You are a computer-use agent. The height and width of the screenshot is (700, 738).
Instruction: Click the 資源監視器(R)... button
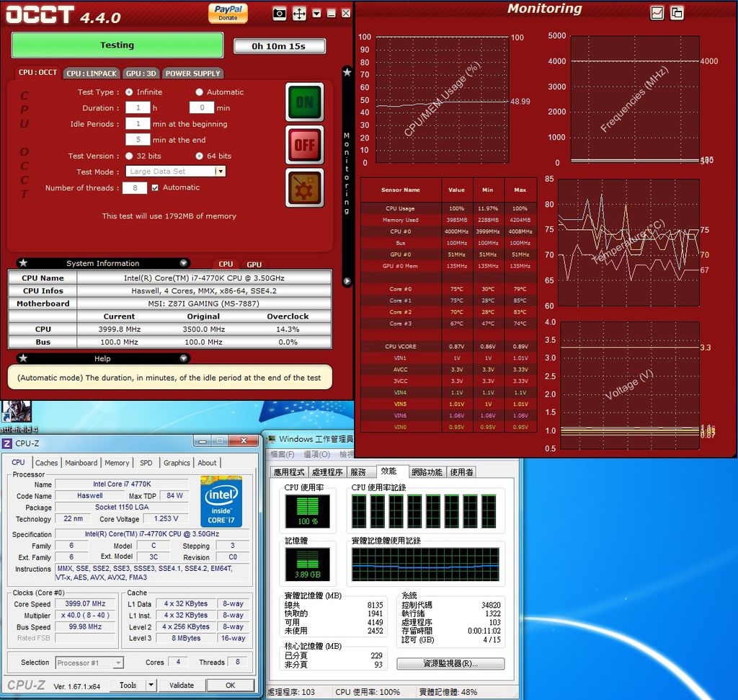click(450, 663)
